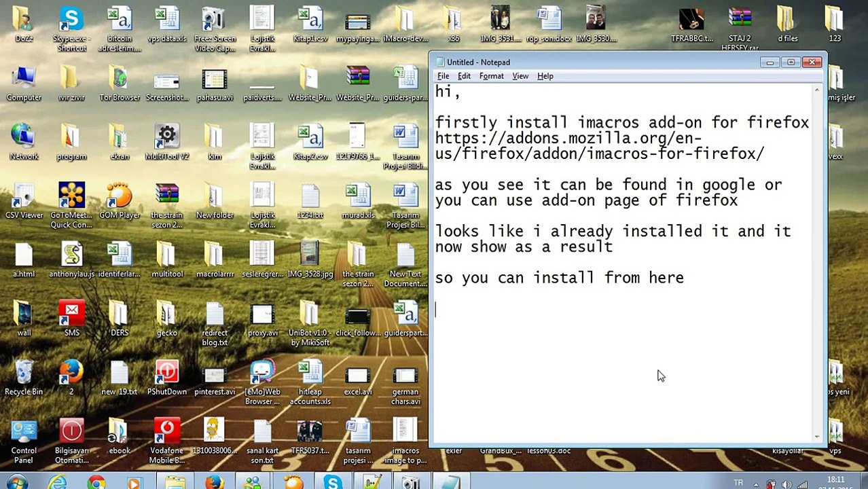Click the addons.mozilla.org URL text in Notepad
The image size is (868, 489).
(600, 146)
